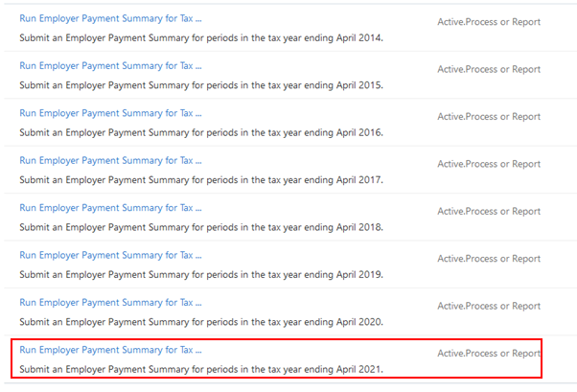Open the Run Employer Payment Summary link for April 2020
The image size is (577, 392).
110,303
